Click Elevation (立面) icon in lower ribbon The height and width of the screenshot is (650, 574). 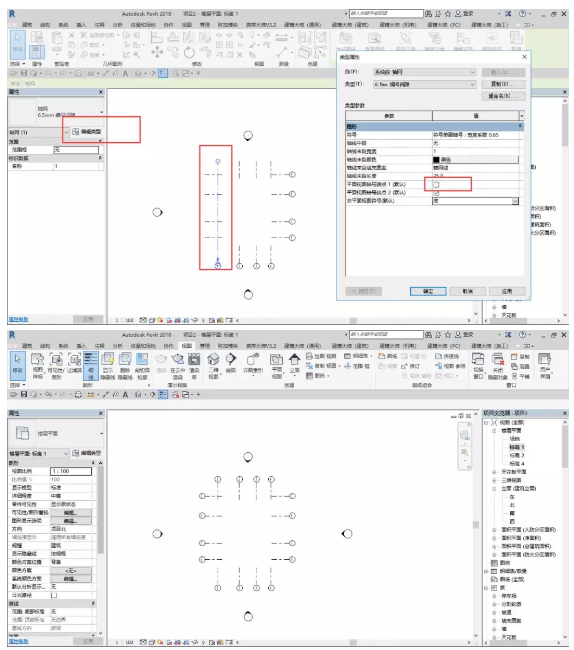(x=294, y=364)
